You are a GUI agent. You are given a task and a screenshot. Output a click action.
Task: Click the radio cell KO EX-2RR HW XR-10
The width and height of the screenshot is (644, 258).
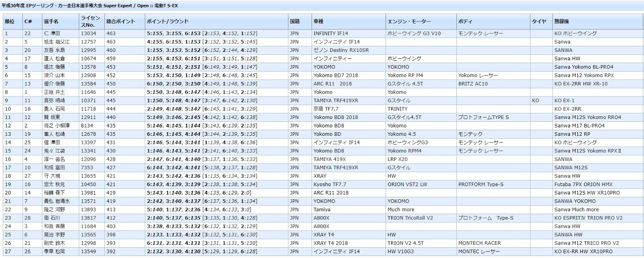click(581, 84)
